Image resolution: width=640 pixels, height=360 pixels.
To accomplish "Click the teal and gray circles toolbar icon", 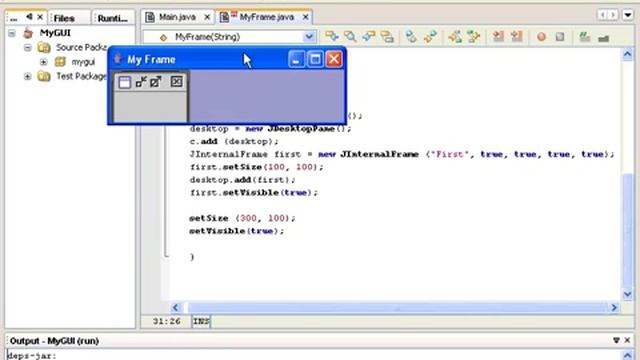I will click(411, 37).
